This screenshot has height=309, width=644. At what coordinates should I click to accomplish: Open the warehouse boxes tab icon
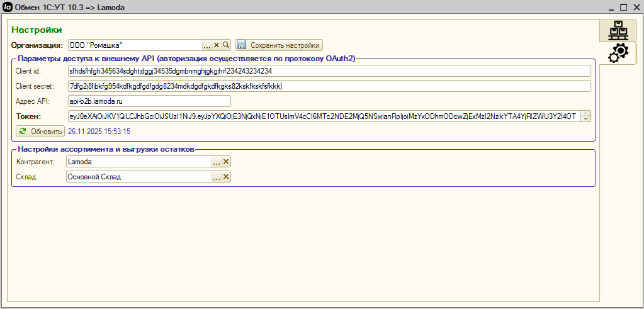619,30
